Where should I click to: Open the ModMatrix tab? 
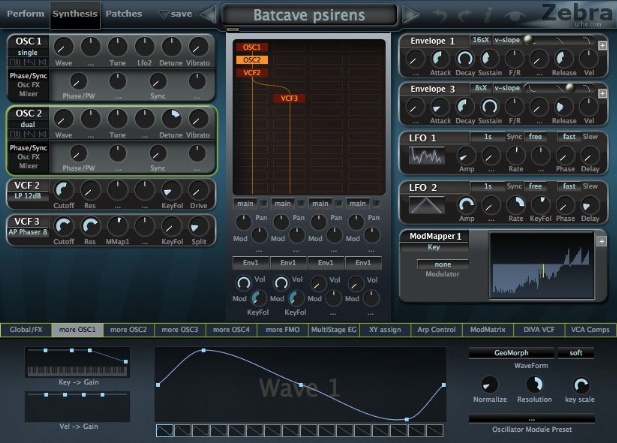[489, 329]
